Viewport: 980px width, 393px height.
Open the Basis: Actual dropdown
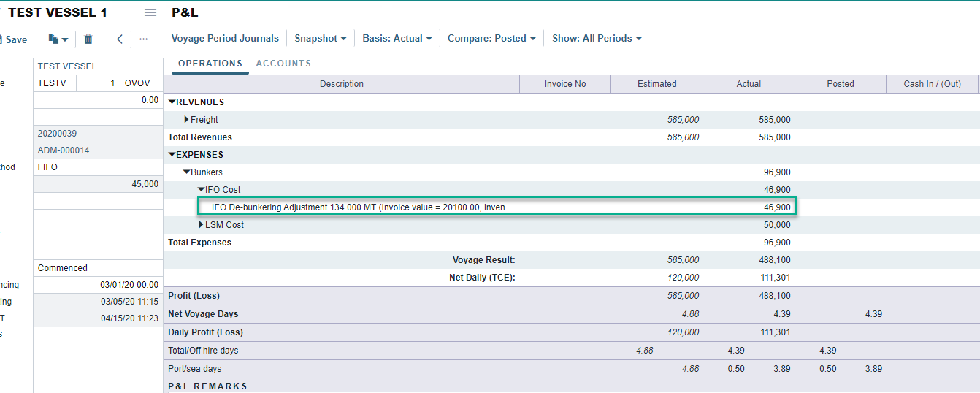(x=397, y=39)
